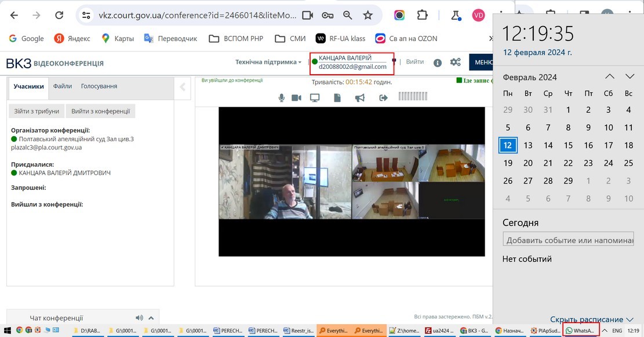Viewport: 644px width, 337px height.
Task: Expand the Чат конференції panel
Action: (151, 318)
